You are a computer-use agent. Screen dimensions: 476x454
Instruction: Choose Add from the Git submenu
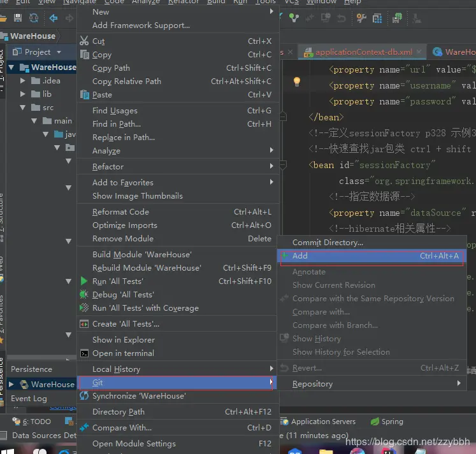point(372,256)
